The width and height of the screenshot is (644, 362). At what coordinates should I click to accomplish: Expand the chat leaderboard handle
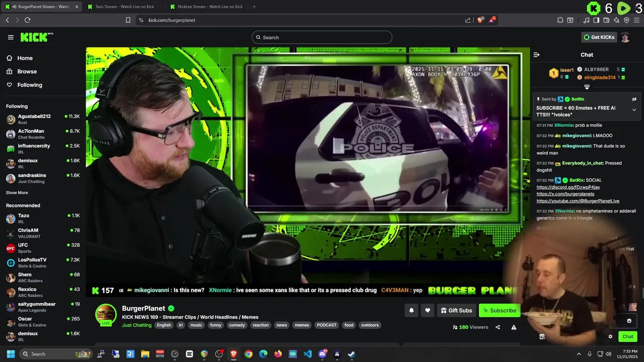[x=587, y=87]
